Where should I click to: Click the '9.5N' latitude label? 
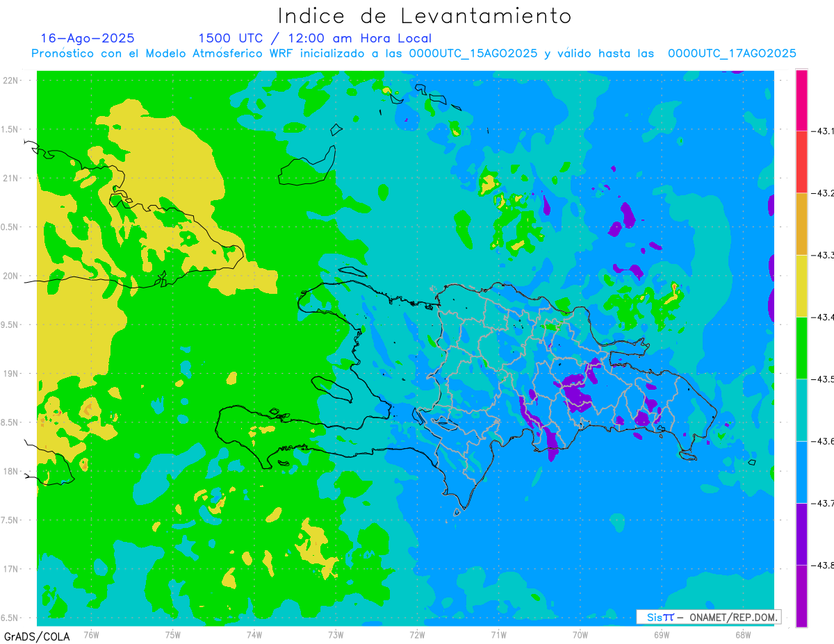tap(10, 324)
